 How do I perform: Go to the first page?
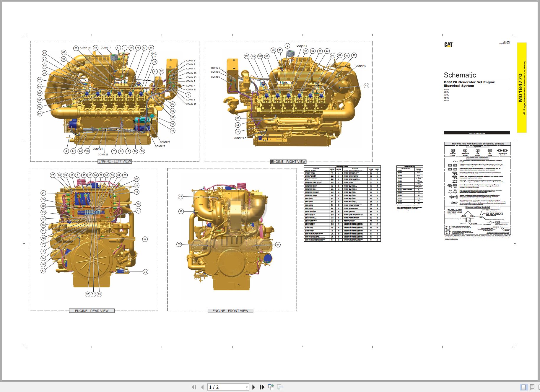194,387
